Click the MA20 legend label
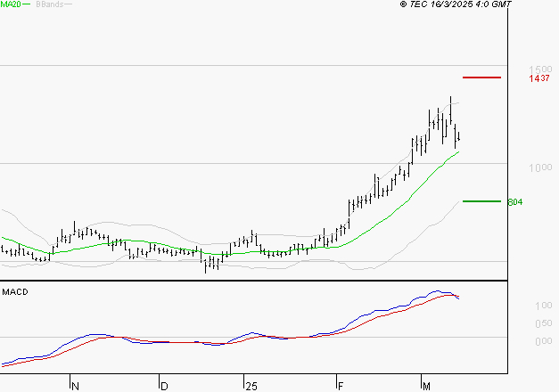Screen dimensions: 559x392 [11, 4]
